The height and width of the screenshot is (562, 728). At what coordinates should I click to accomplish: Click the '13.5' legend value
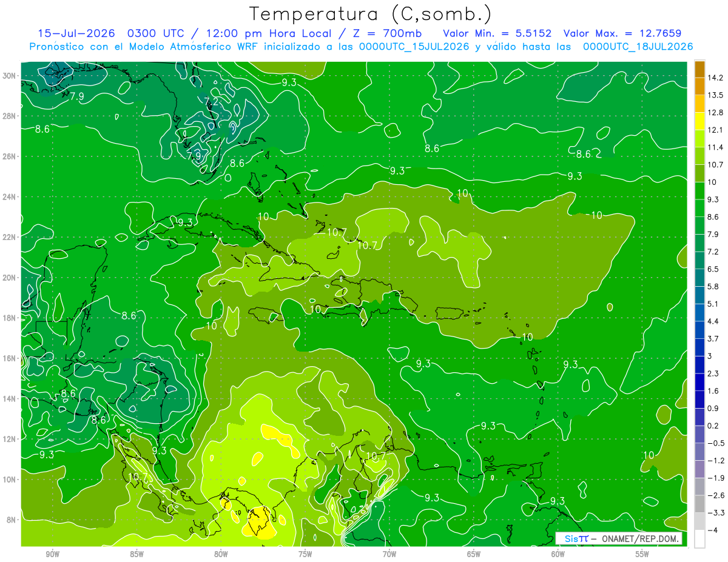(715, 95)
